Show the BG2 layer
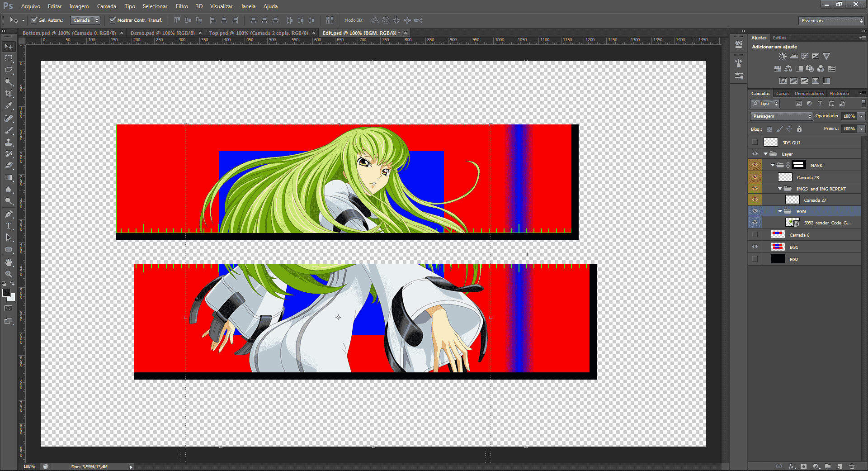Image resolution: width=868 pixels, height=471 pixels. coord(755,259)
